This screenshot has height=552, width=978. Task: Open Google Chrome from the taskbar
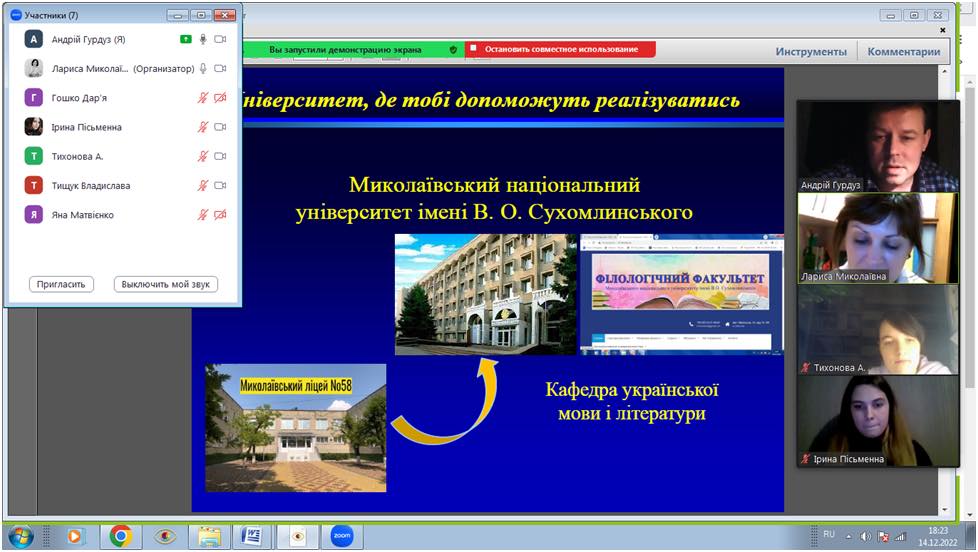coord(121,536)
